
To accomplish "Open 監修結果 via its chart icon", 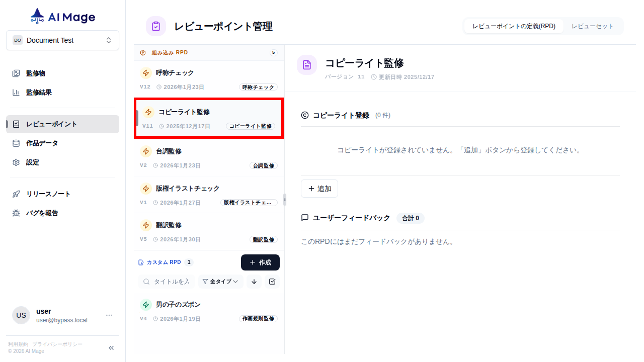I will (x=16, y=92).
